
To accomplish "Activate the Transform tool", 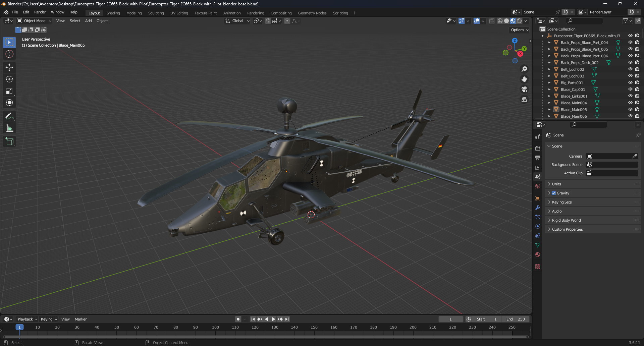I will coord(9,103).
